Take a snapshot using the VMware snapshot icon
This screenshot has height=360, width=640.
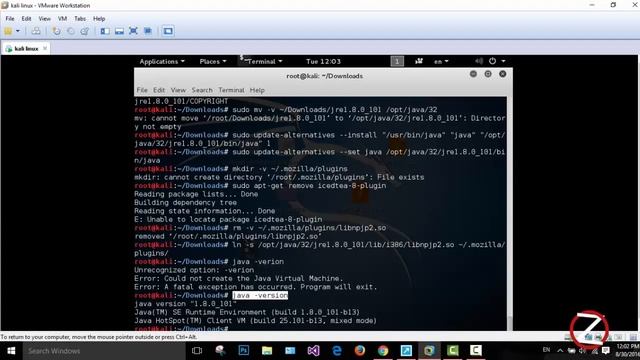pyautogui.click(x=56, y=31)
